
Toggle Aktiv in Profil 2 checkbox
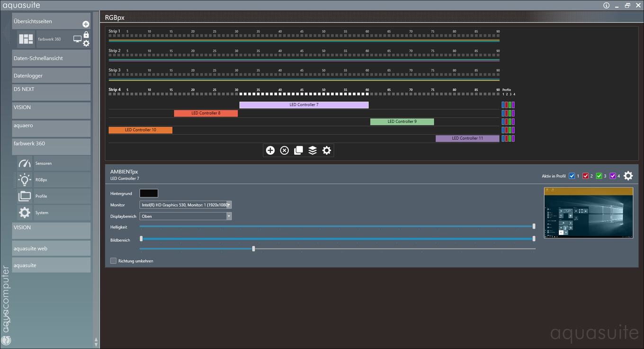click(x=586, y=176)
